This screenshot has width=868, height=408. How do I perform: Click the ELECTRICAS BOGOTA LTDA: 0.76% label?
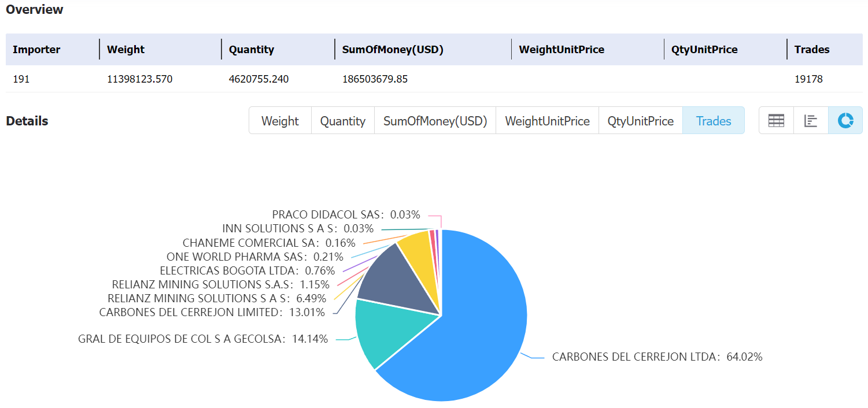[248, 270]
